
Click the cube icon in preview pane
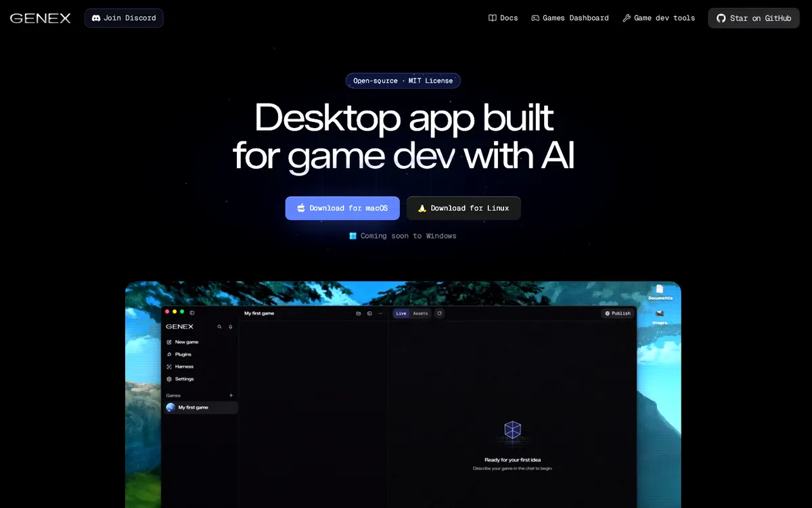(513, 429)
